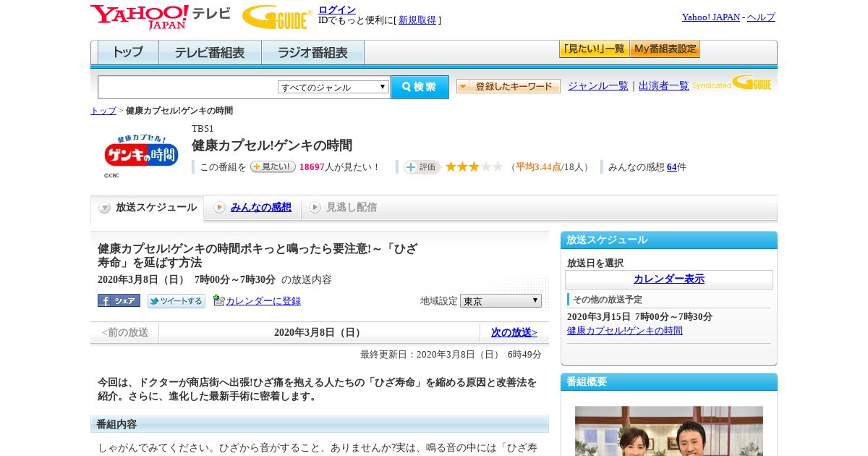Click the 見たい! plus button
The width and height of the screenshot is (868, 456).
(273, 166)
